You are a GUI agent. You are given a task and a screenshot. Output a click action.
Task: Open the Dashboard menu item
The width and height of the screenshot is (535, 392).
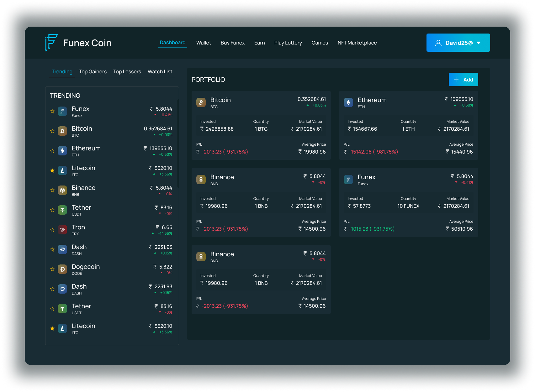(172, 43)
